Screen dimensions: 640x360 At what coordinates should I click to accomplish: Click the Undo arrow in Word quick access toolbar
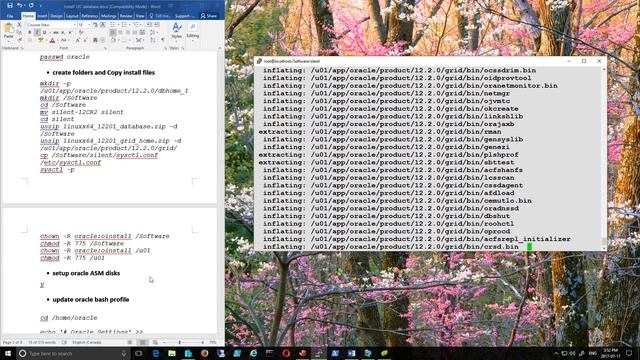(x=19, y=5)
